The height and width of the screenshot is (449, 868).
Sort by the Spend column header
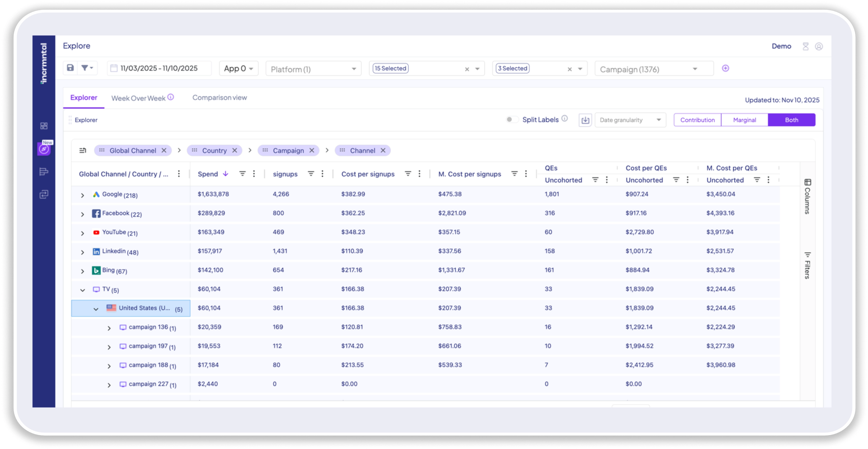click(x=208, y=174)
